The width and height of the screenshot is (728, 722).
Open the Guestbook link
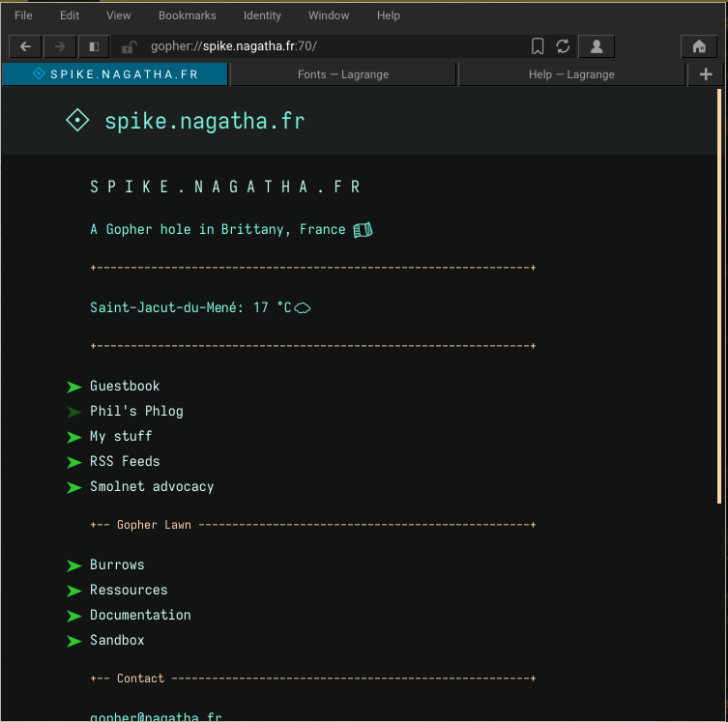pos(125,387)
